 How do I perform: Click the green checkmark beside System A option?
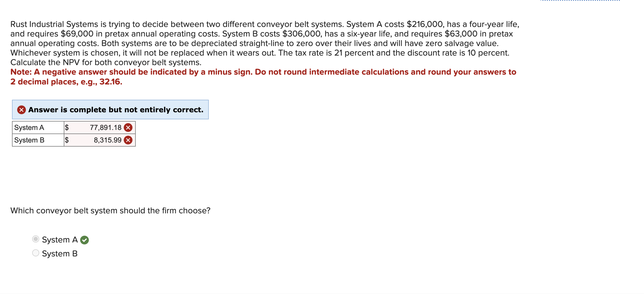85,240
